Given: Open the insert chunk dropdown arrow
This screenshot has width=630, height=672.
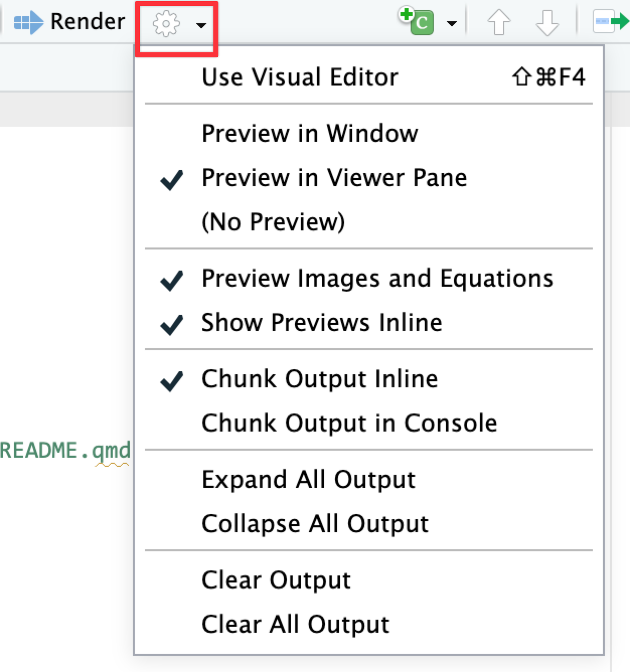Looking at the screenshot, I should point(452,24).
